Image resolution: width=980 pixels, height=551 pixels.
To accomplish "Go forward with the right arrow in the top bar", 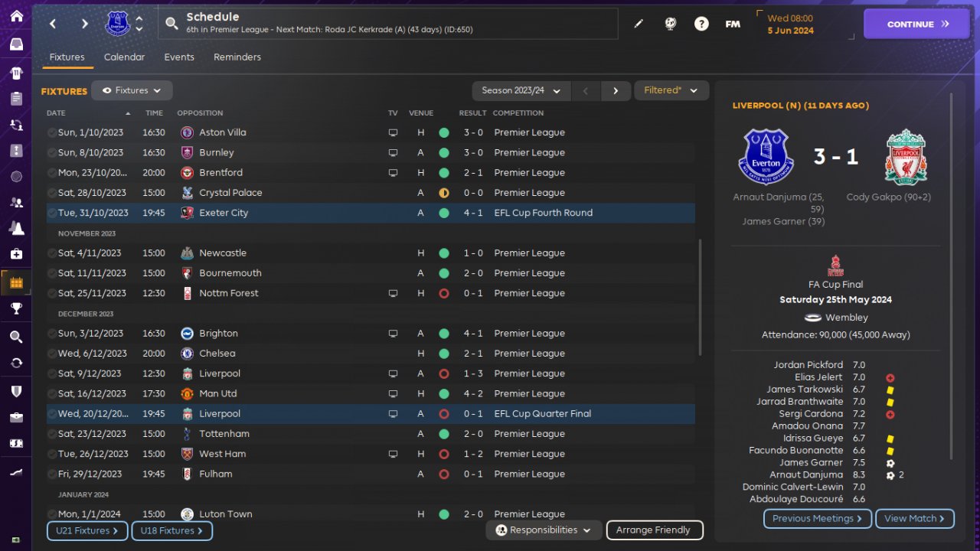I will [x=85, y=24].
